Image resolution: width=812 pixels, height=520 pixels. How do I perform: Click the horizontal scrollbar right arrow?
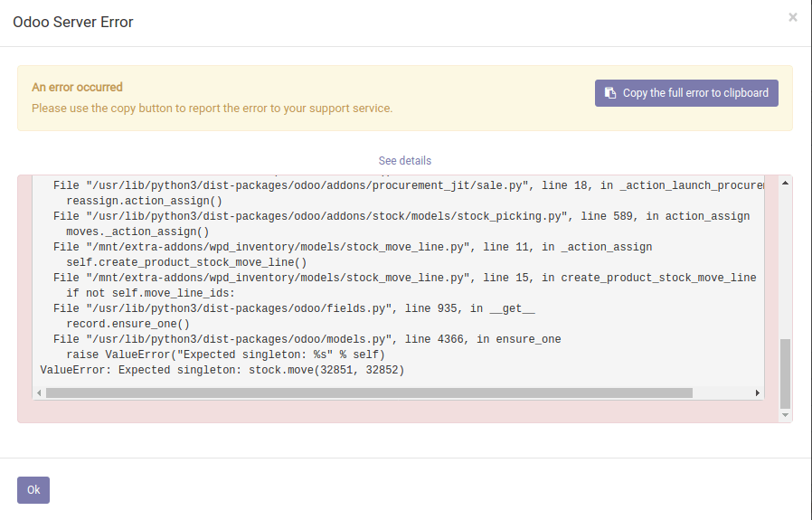pos(758,393)
